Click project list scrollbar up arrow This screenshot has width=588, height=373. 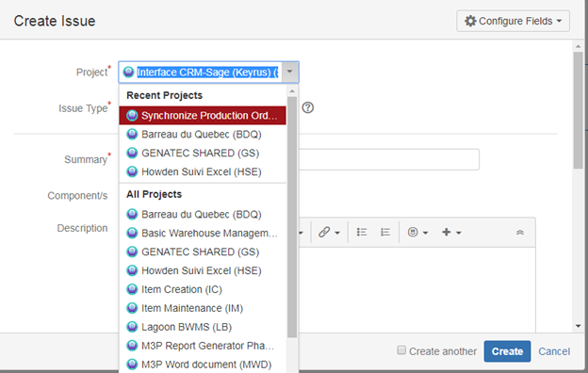tap(292, 91)
